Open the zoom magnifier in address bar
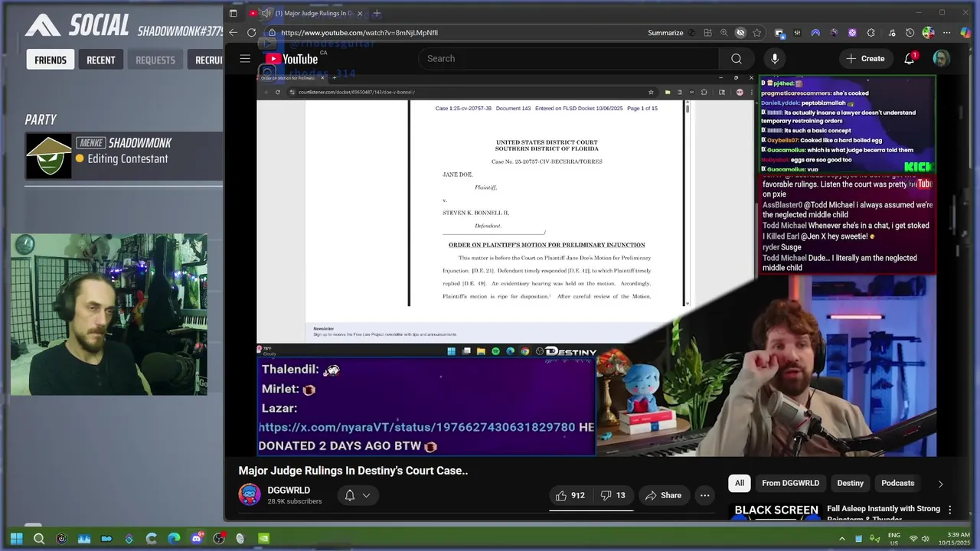 [x=724, y=33]
